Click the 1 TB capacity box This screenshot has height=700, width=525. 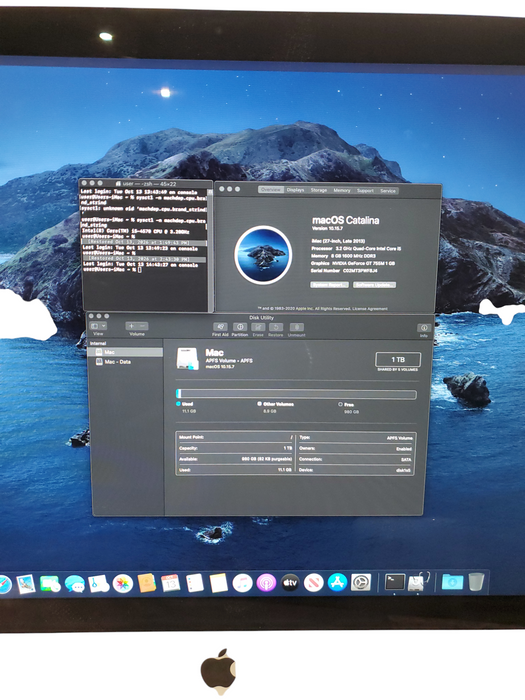(398, 360)
